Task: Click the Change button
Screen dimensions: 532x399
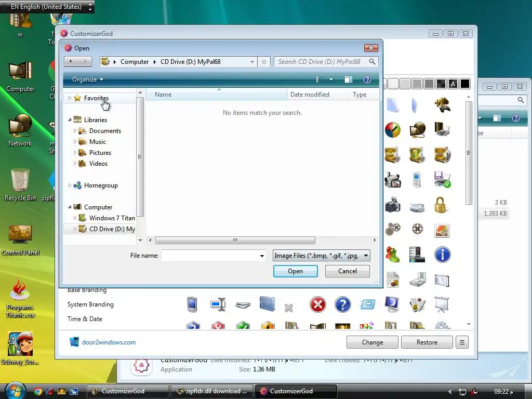Action: (x=372, y=342)
